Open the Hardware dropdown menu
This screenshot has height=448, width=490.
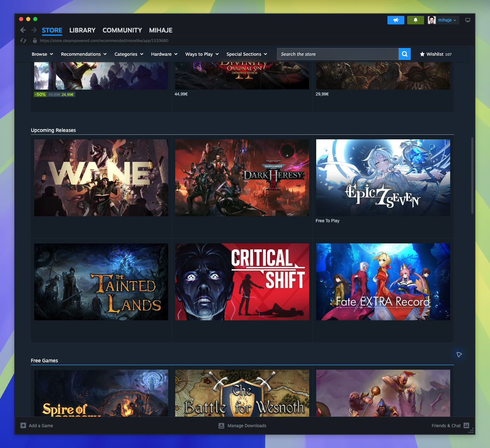tap(164, 54)
